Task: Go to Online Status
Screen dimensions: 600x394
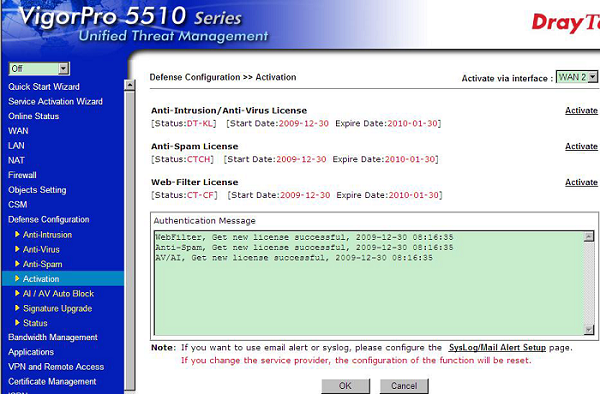Action: click(x=34, y=116)
